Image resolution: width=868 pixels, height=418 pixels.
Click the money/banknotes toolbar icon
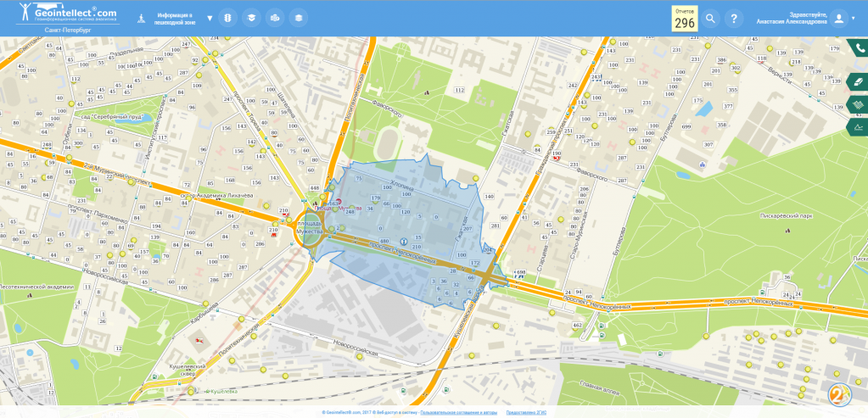pyautogui.click(x=274, y=18)
